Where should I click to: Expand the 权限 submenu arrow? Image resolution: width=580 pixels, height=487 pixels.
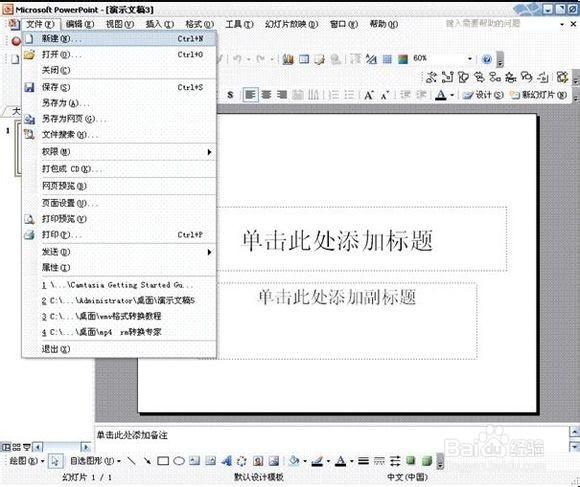tap(209, 152)
